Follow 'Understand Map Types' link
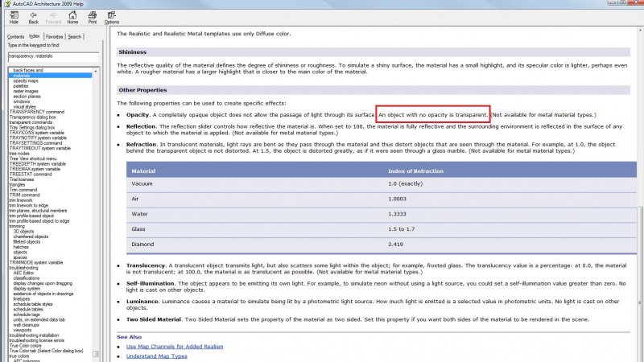This screenshot has height=362, width=644. [156, 356]
